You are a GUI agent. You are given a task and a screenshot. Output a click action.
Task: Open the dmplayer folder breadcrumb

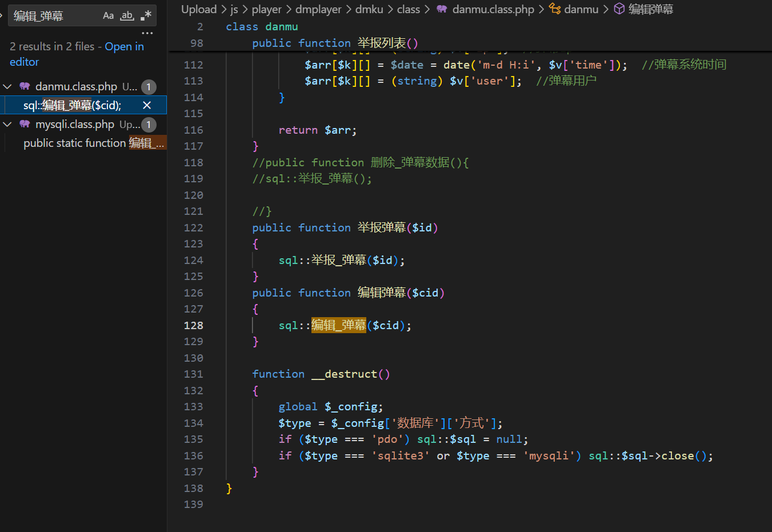pyautogui.click(x=318, y=9)
